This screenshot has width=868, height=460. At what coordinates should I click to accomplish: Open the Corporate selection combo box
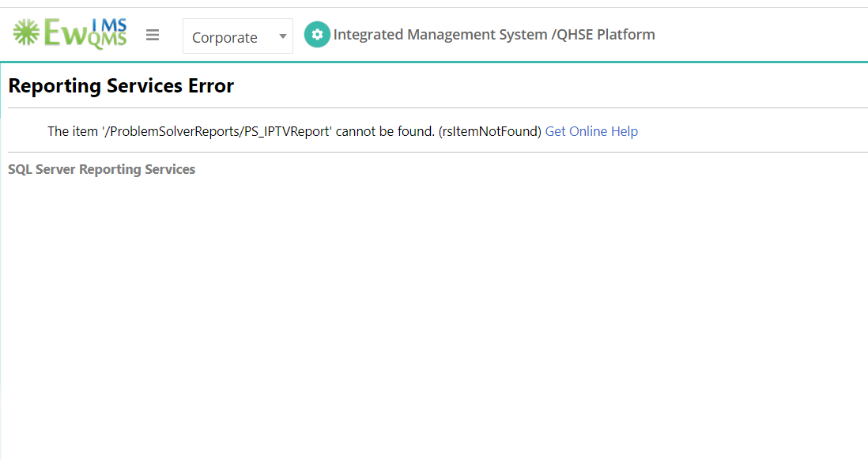(x=237, y=36)
